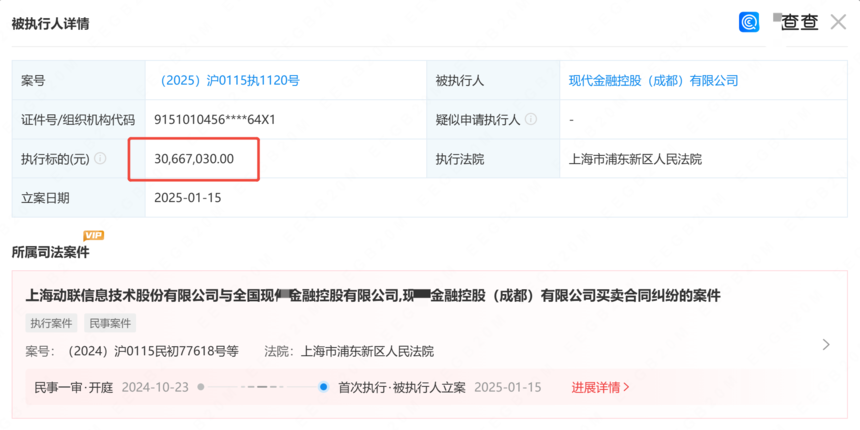Click the 执行案件 tag
This screenshot has height=430, width=860.
coord(52,323)
